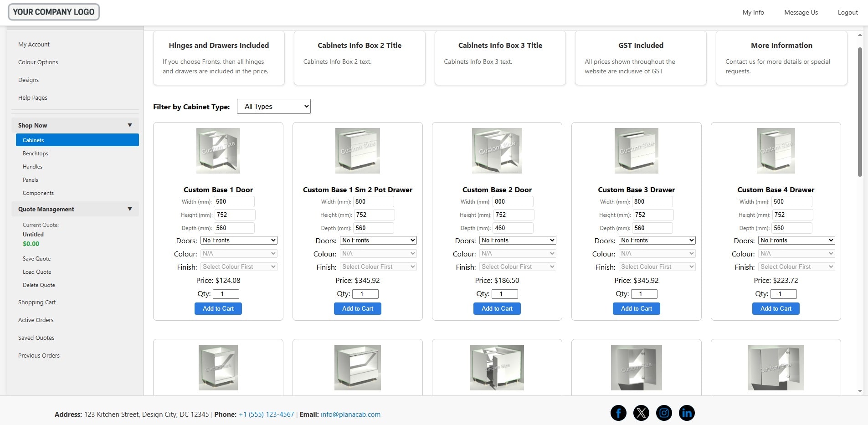Open the Instagram social icon

(x=664, y=413)
